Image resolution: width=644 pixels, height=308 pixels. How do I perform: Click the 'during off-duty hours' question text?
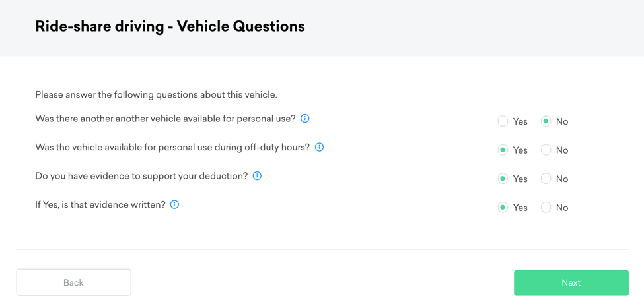click(x=172, y=148)
